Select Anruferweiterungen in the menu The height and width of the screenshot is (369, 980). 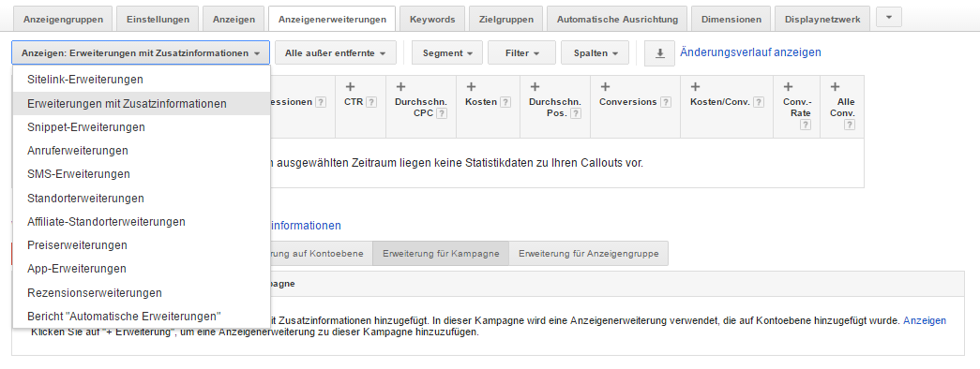pos(142,151)
